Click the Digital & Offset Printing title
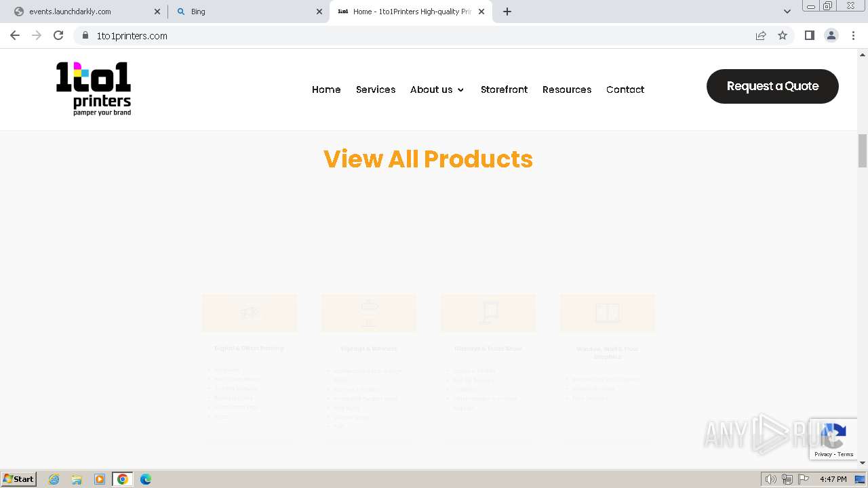Image resolution: width=868 pixels, height=488 pixels. [249, 348]
